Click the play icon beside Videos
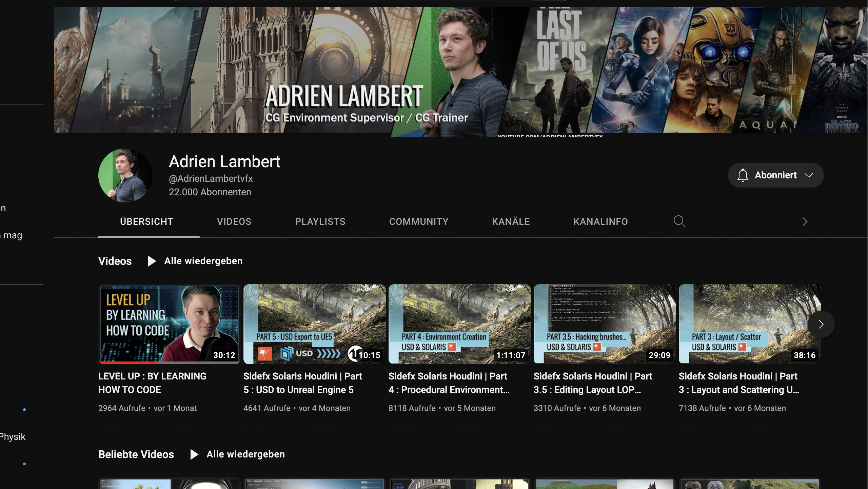868x489 pixels. [152, 261]
